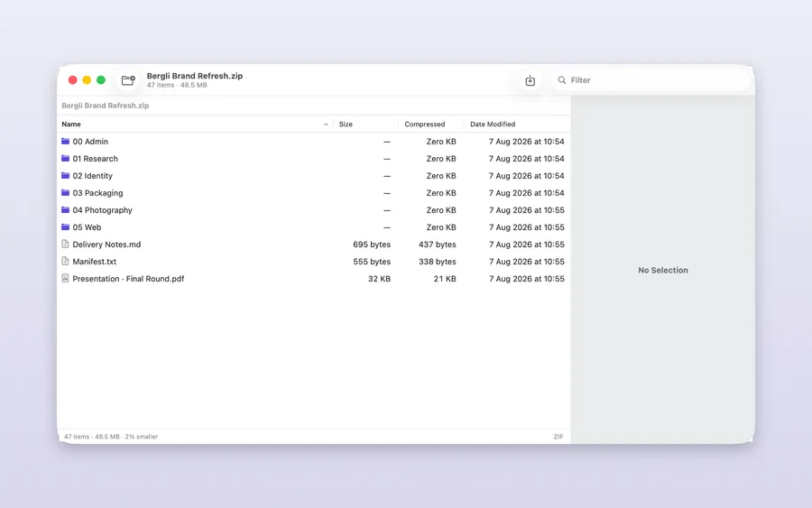Click the 32 KB size value
The width and height of the screenshot is (812, 508).
coord(379,279)
